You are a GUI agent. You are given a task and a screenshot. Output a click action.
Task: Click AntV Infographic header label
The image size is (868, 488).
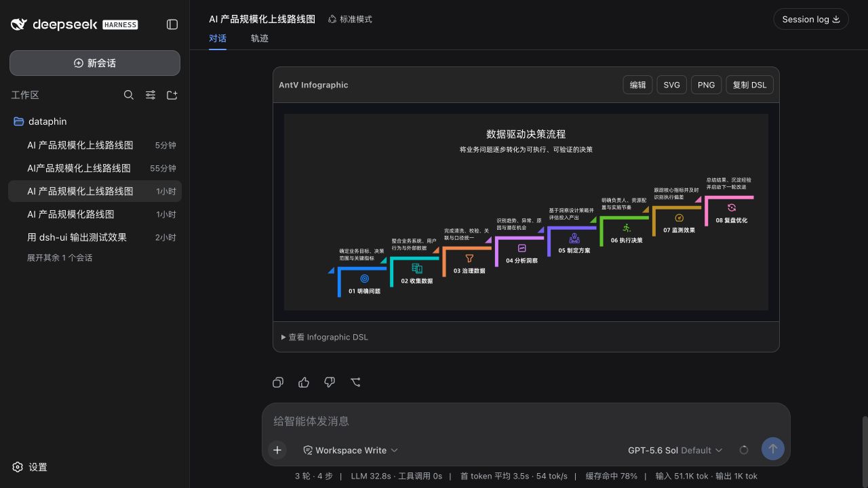click(313, 85)
